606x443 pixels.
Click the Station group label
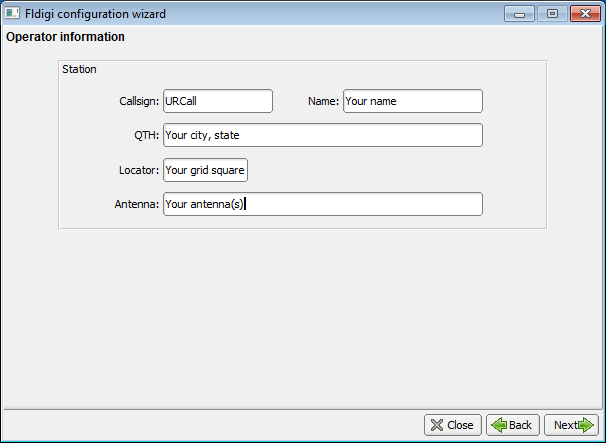click(x=79, y=69)
